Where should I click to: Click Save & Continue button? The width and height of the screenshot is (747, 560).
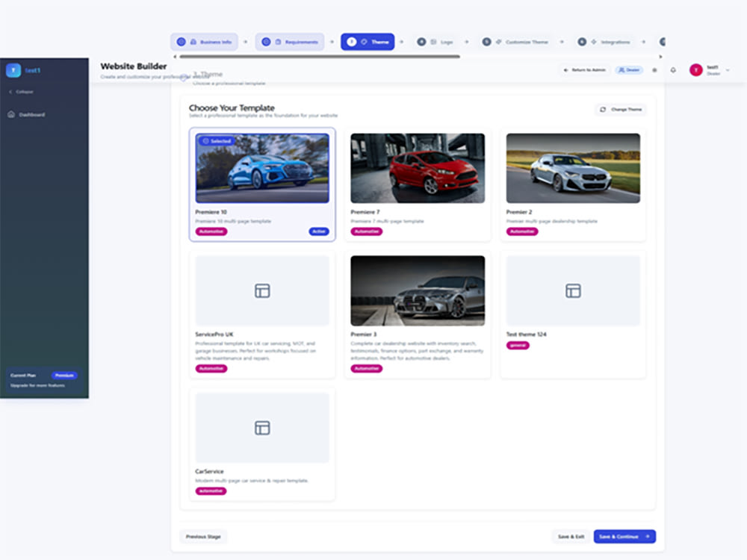point(624,537)
